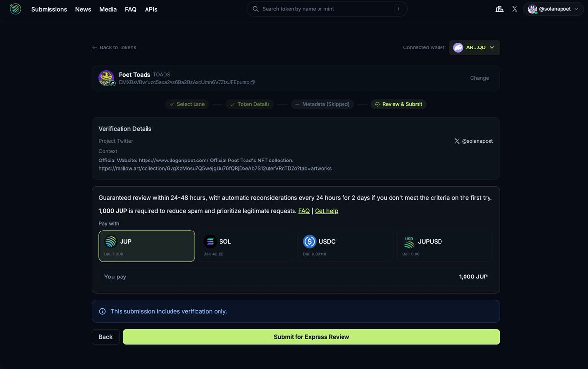Go to the Token Details step
588x369 pixels.
[x=250, y=104]
